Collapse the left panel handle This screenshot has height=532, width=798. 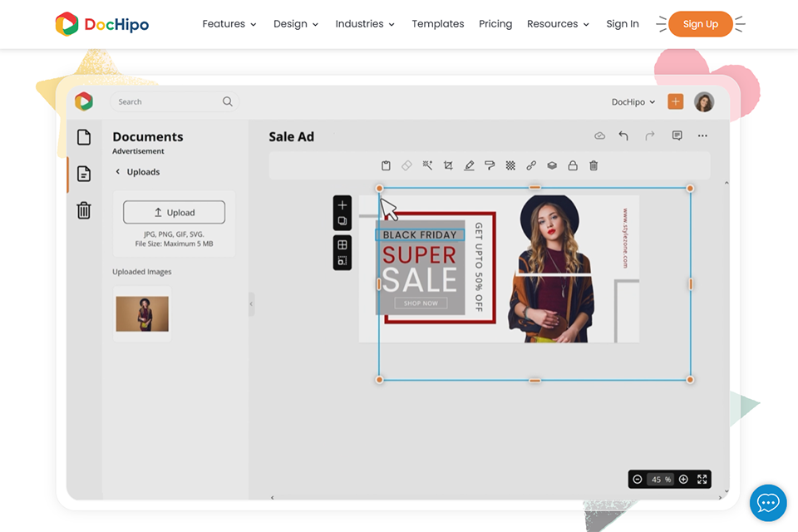point(251,304)
